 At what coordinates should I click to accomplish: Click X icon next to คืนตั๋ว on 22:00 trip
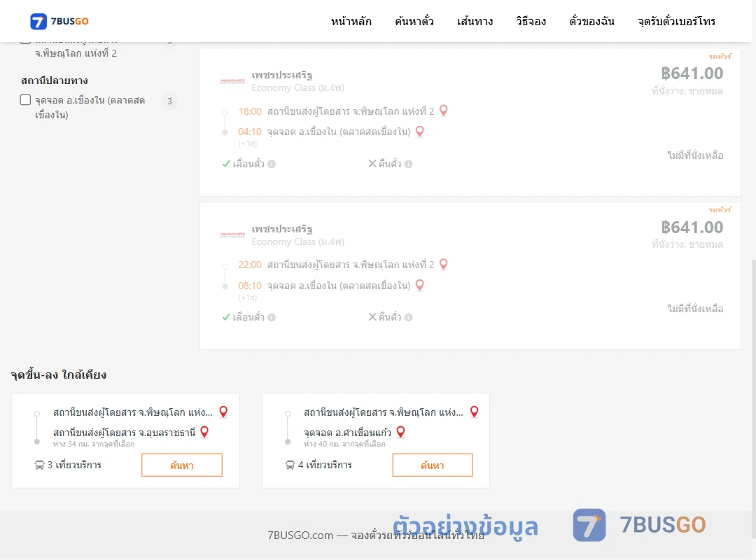tap(372, 317)
